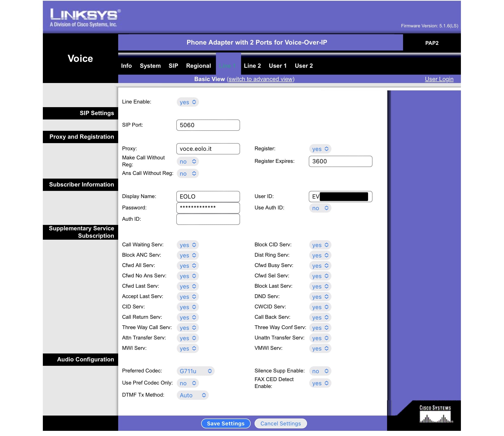The image size is (504, 436).
Task: Toggle the Make Call Without Reg selector
Action: [188, 161]
